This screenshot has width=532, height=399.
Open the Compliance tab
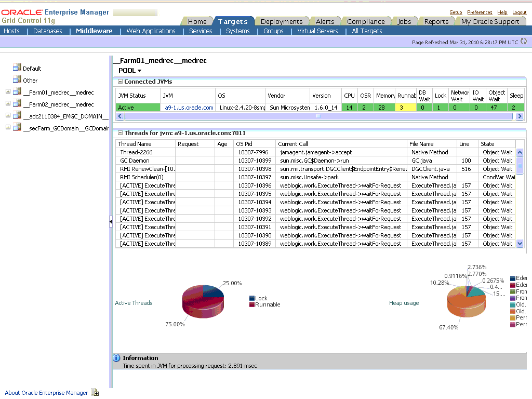366,21
